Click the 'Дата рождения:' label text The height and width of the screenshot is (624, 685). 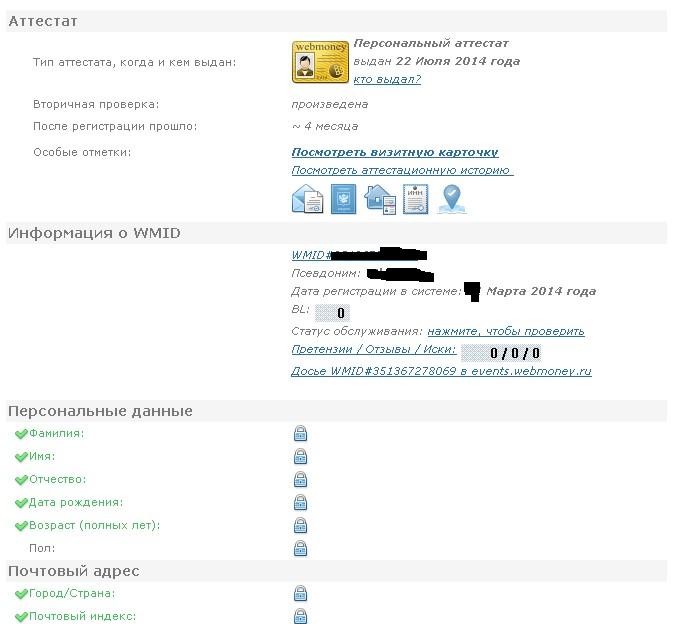(x=76, y=503)
